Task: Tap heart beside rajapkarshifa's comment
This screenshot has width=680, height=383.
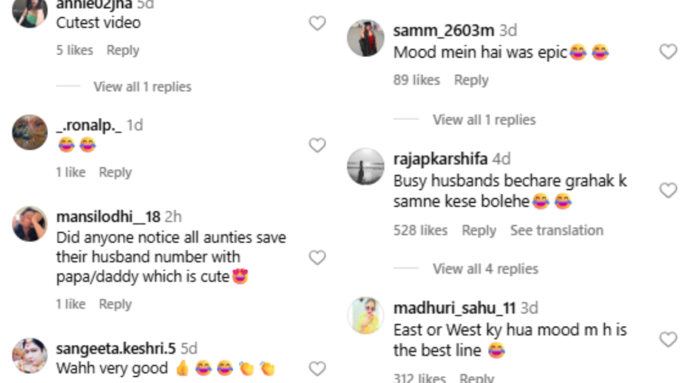Action: [668, 190]
